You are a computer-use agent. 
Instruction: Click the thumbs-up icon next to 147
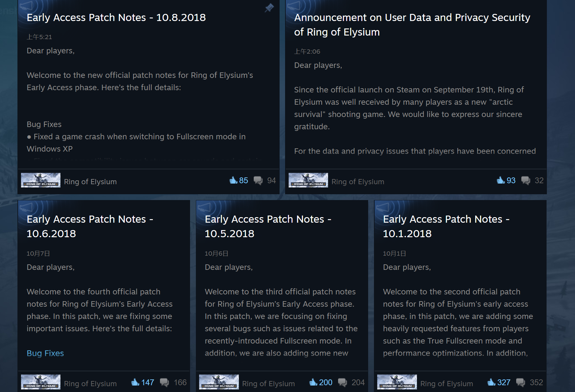coord(135,382)
